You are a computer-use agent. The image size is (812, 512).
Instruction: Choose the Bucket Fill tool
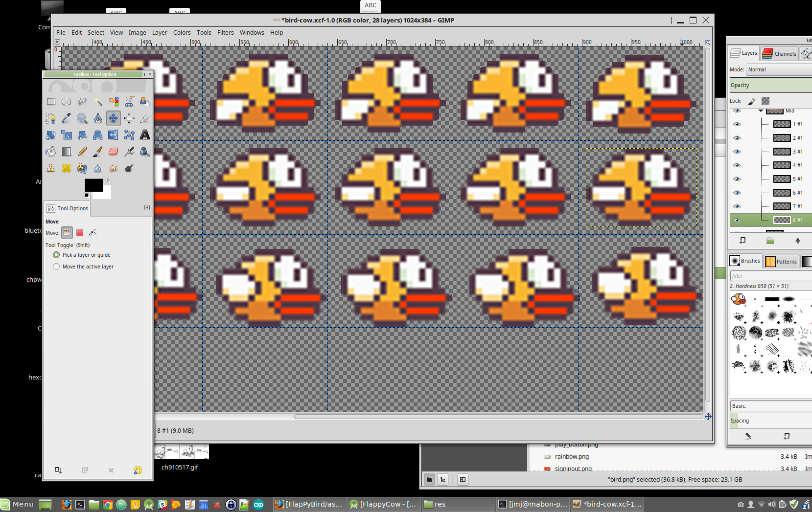click(x=50, y=152)
